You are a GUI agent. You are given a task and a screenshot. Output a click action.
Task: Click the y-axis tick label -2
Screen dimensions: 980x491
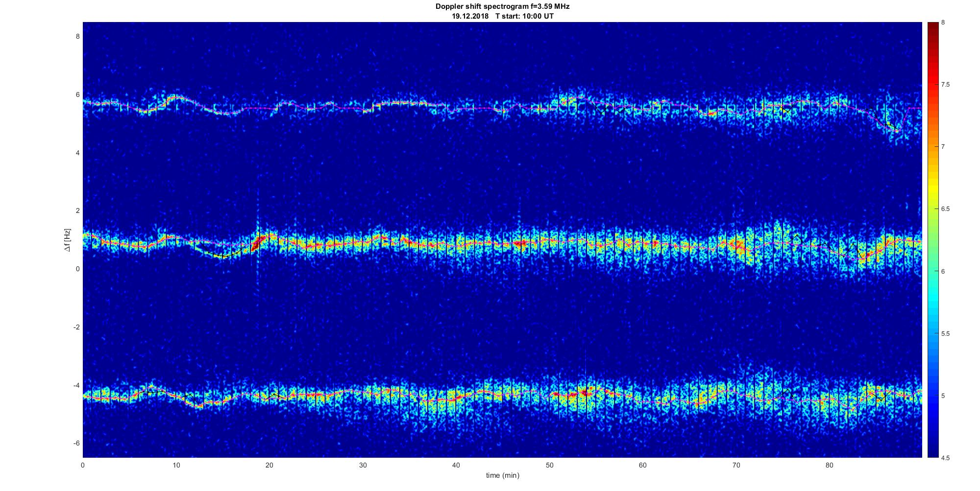tap(76, 327)
